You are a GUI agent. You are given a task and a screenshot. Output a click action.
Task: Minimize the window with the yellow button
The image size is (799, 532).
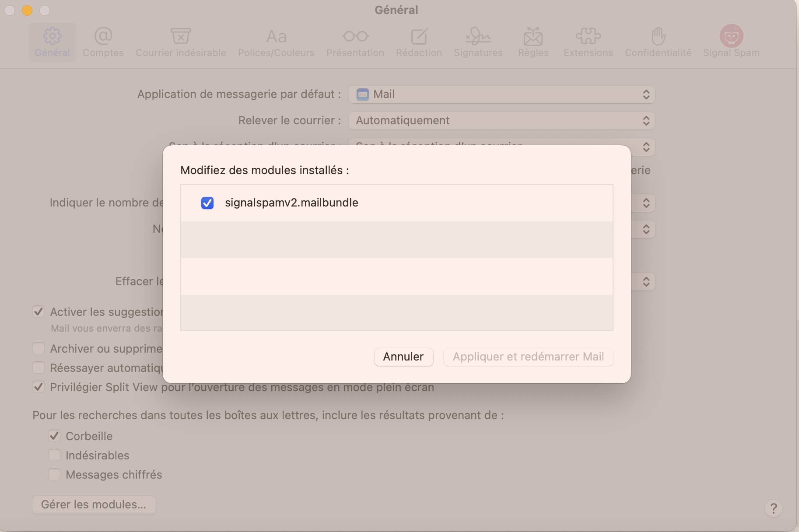coord(27,10)
